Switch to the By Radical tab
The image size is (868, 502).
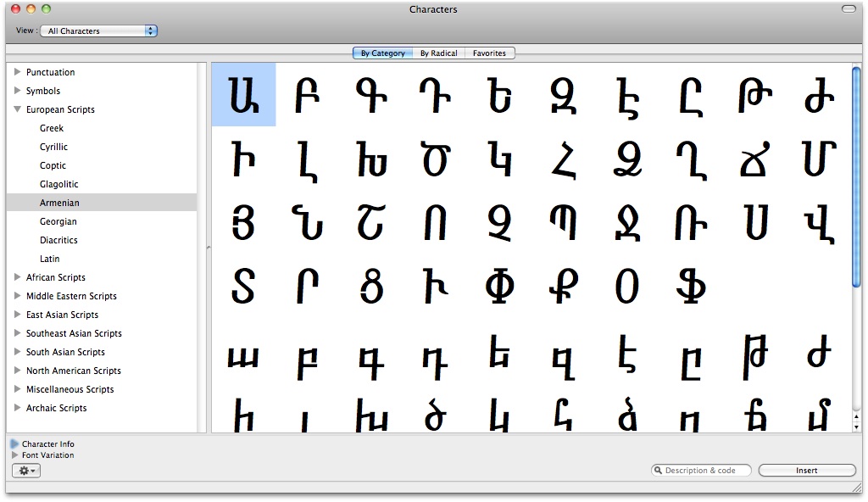click(438, 53)
